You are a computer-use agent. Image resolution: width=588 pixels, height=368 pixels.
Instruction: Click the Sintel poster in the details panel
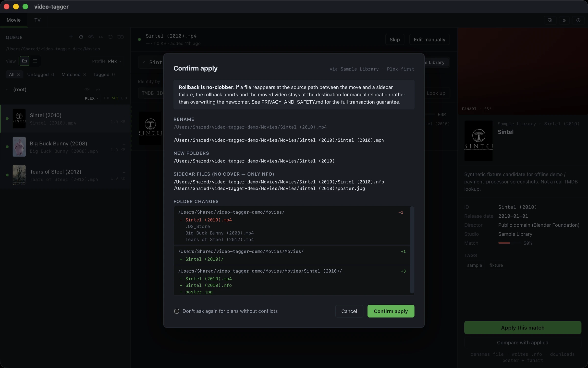point(478,141)
